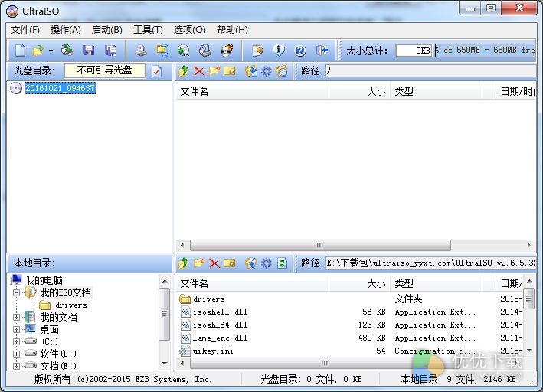The height and width of the screenshot is (392, 543).
Task: Select the drivers folder in file list
Action: (x=209, y=299)
